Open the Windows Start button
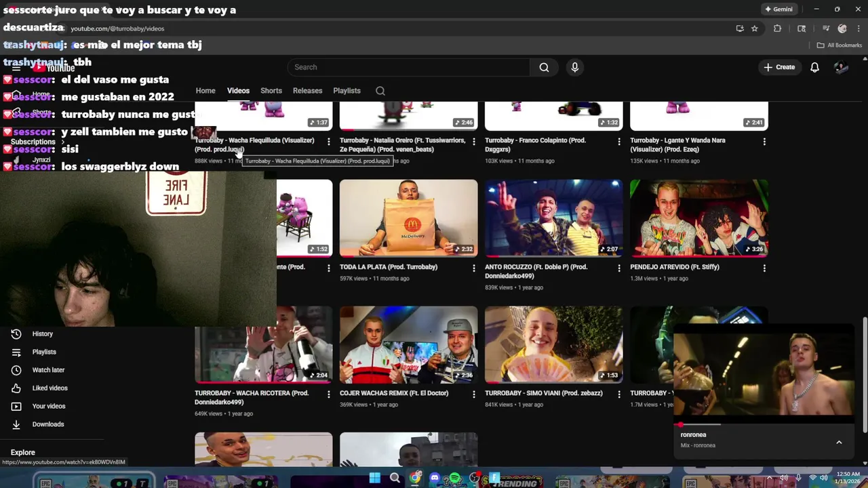The image size is (868, 488). [x=375, y=478]
